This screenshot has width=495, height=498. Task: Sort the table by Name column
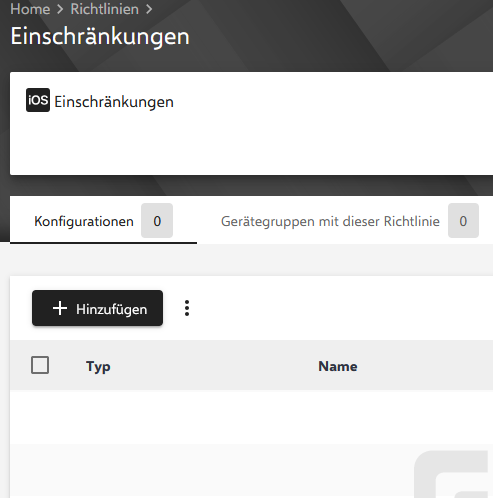[x=338, y=366]
